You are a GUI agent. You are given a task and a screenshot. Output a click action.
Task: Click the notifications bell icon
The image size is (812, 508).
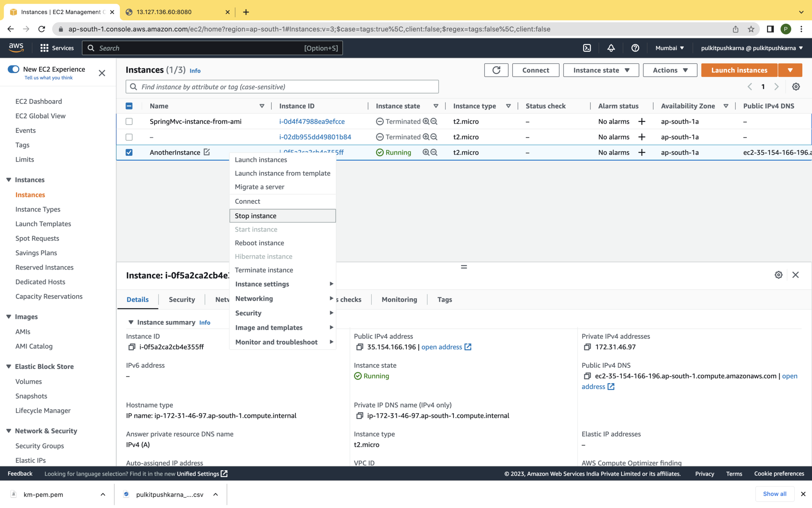point(611,48)
